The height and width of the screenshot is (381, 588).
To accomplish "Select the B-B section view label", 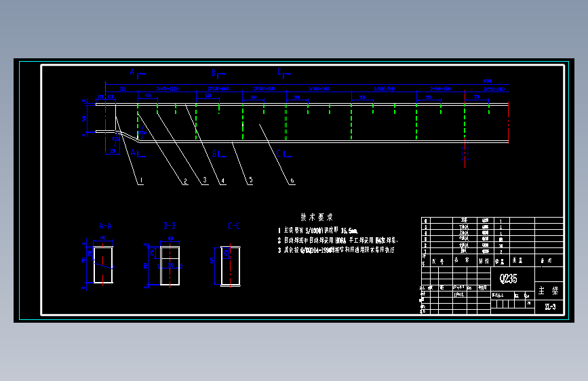I will pos(170,226).
